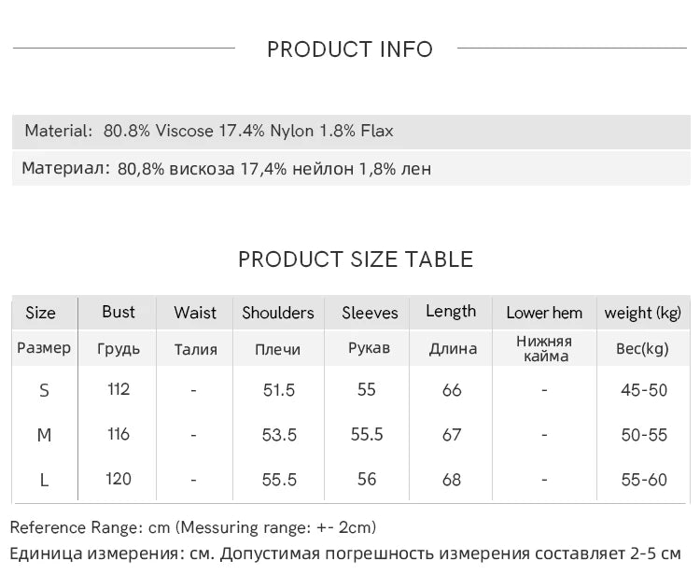Viewport: 700px width, 588px height.
Task: Click the bust value 116
Action: tap(119, 434)
